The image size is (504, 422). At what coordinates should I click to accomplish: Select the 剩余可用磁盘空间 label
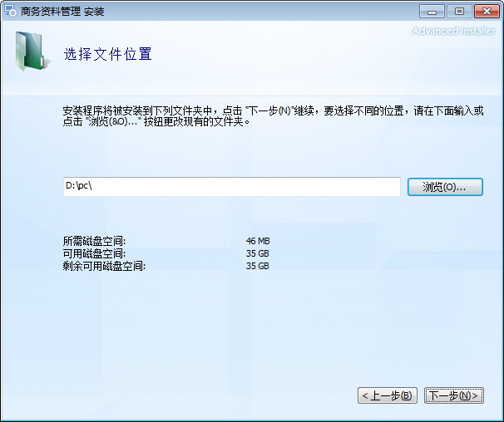[104, 266]
